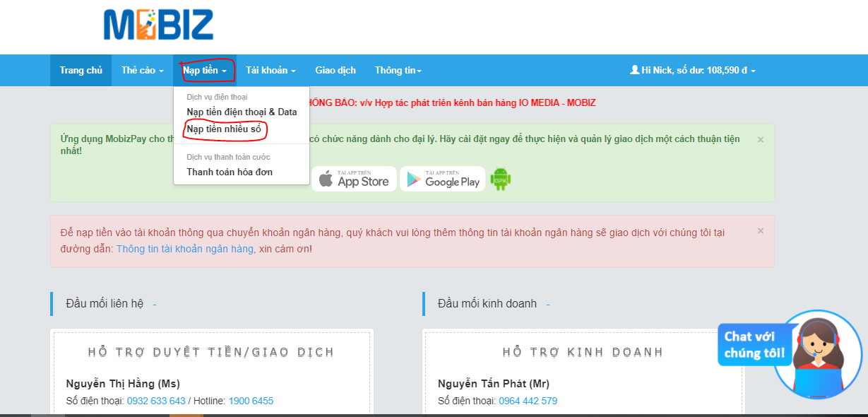Open the Thông tin tài khoản ngân hàng link
This screenshot has width=868, height=417.
184,249
